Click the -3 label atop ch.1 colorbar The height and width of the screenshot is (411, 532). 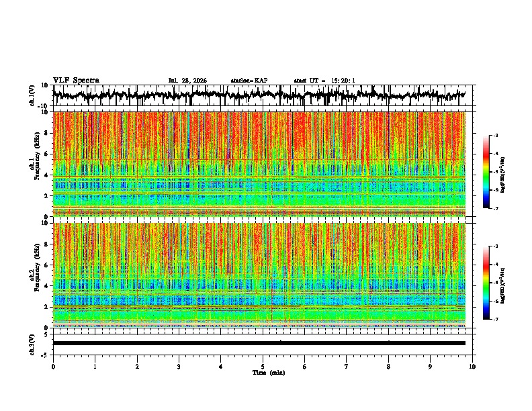click(496, 136)
